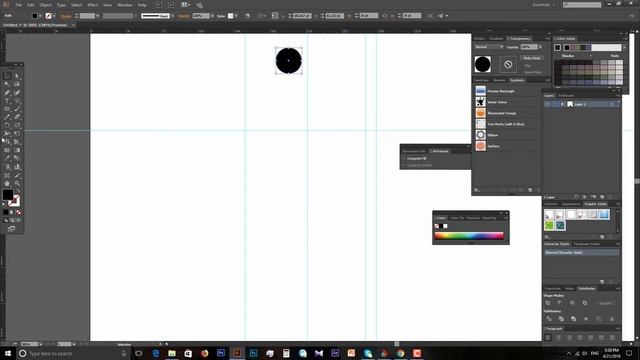Open the Fill color dropdown in control bar
This screenshot has height=360, width=640.
(x=40, y=16)
